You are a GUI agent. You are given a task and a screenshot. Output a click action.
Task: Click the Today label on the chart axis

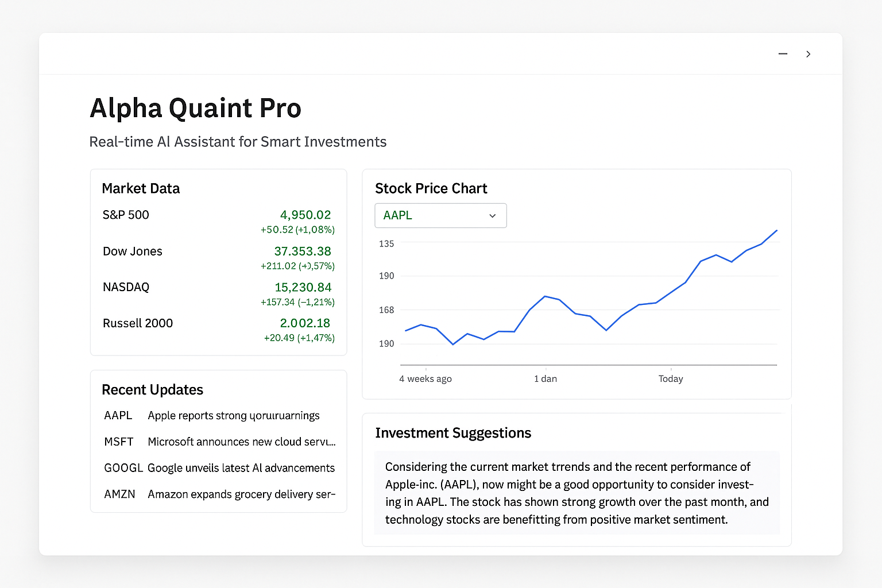(670, 378)
